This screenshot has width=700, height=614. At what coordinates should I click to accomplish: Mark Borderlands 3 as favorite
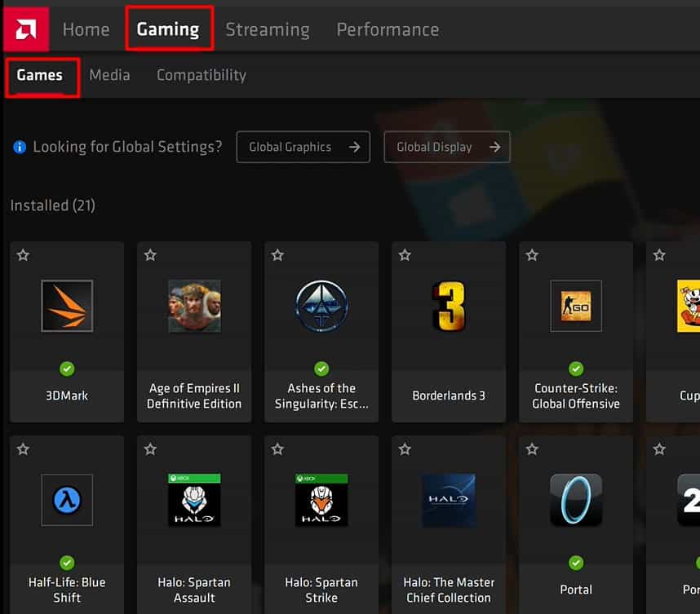tap(405, 254)
